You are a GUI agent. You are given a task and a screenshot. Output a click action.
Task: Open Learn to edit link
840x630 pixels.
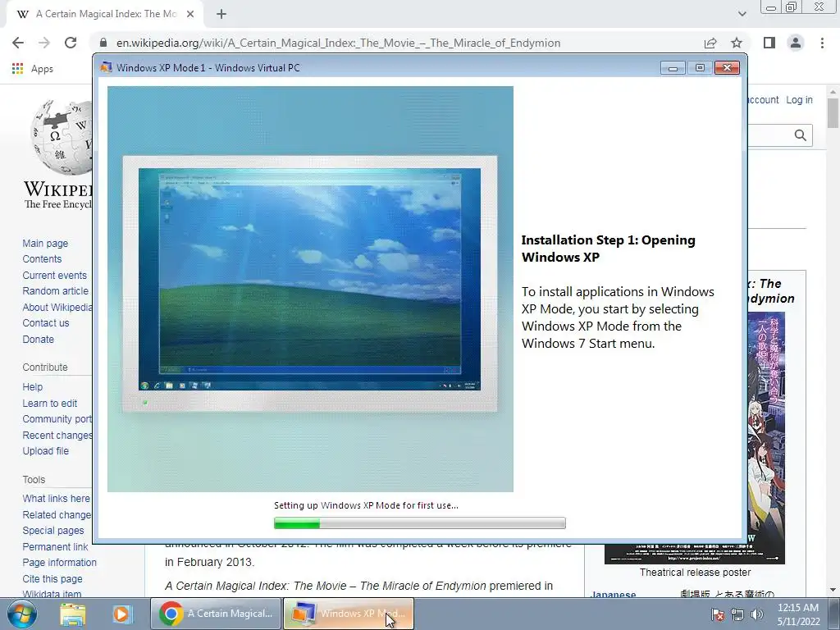(50, 403)
